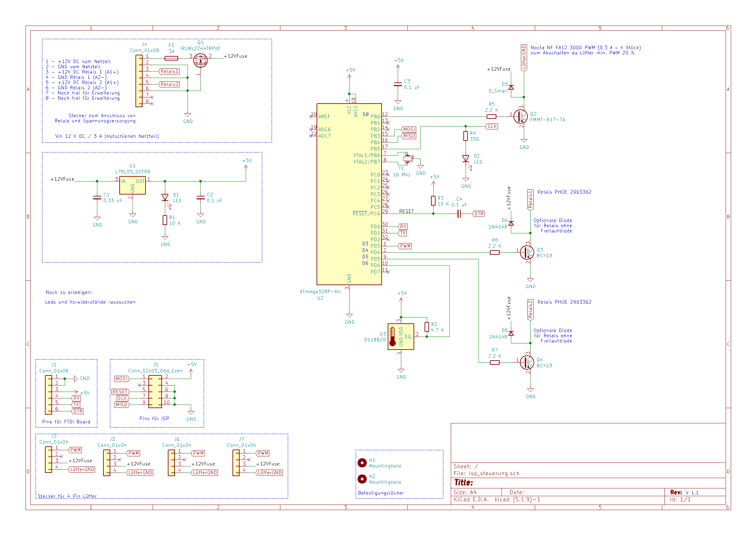Select the J1 Conn_01x06 FTDI connector body
Viewport: 756px width, 535px height.
pos(49,395)
